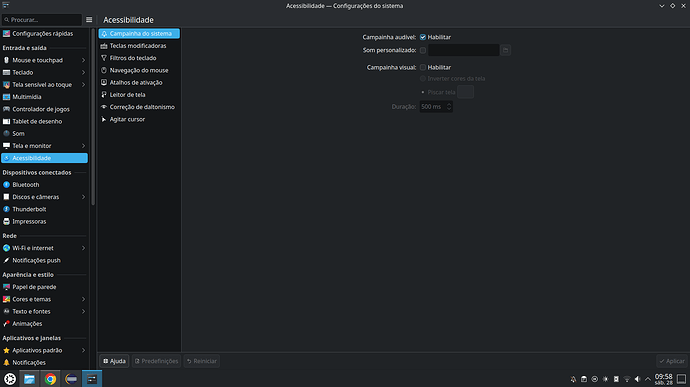Toggle the Som personalizado checkbox
The image size is (690, 387).
click(423, 50)
